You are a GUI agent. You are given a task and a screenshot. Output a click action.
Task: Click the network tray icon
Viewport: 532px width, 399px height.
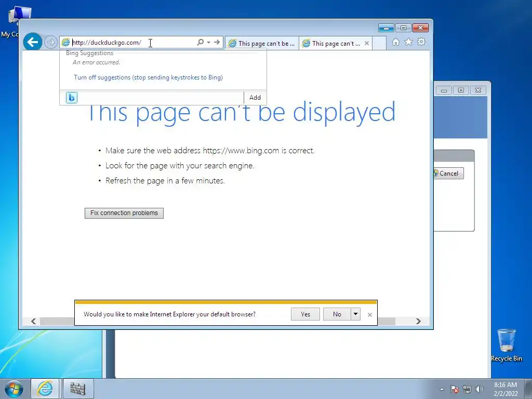467,389
